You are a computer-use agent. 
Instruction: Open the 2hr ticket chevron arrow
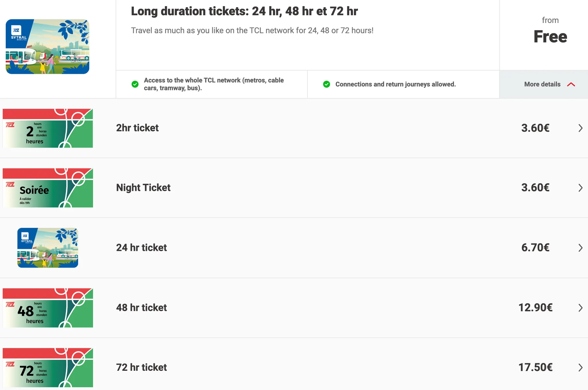580,128
